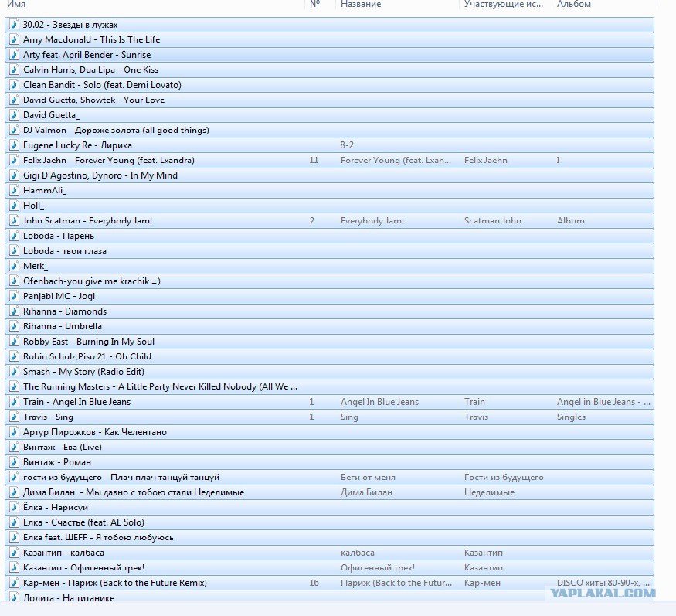Sort by the Альбом column header
The image size is (676, 616).
pos(574,5)
